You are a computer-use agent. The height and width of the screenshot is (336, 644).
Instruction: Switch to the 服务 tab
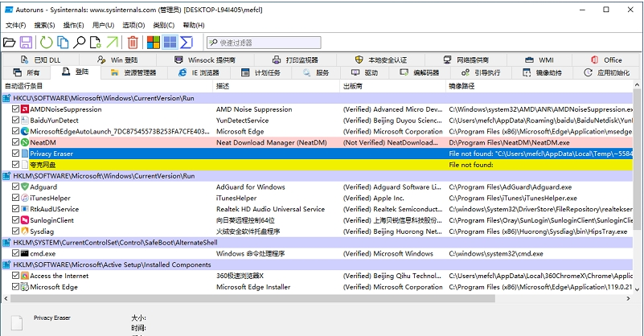[316, 72]
